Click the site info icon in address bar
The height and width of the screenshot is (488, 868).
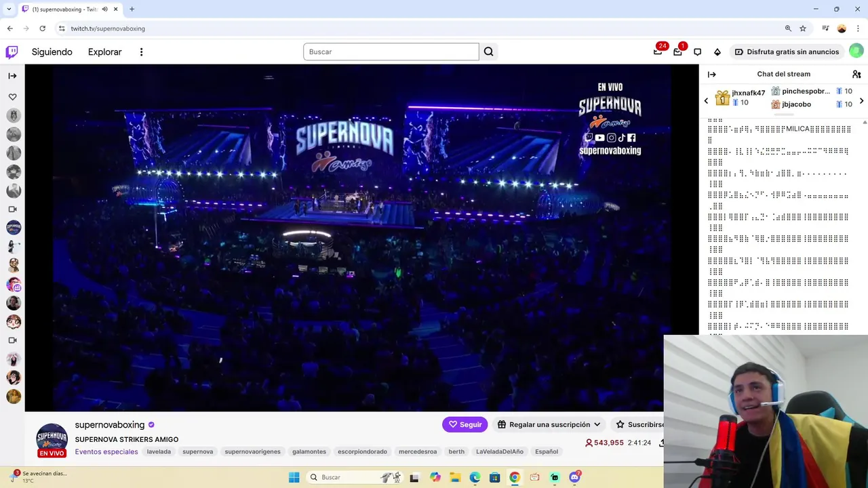62,28
